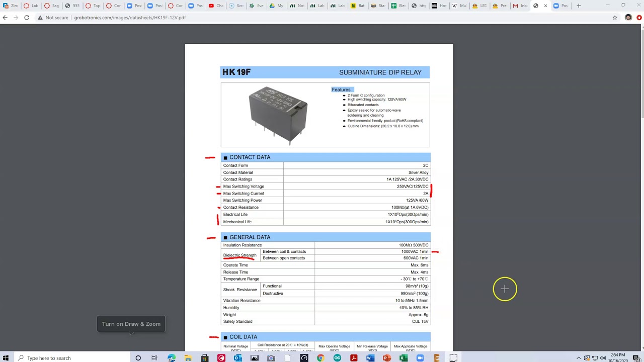Click the HK 19F title text
The image size is (644, 362).
236,72
